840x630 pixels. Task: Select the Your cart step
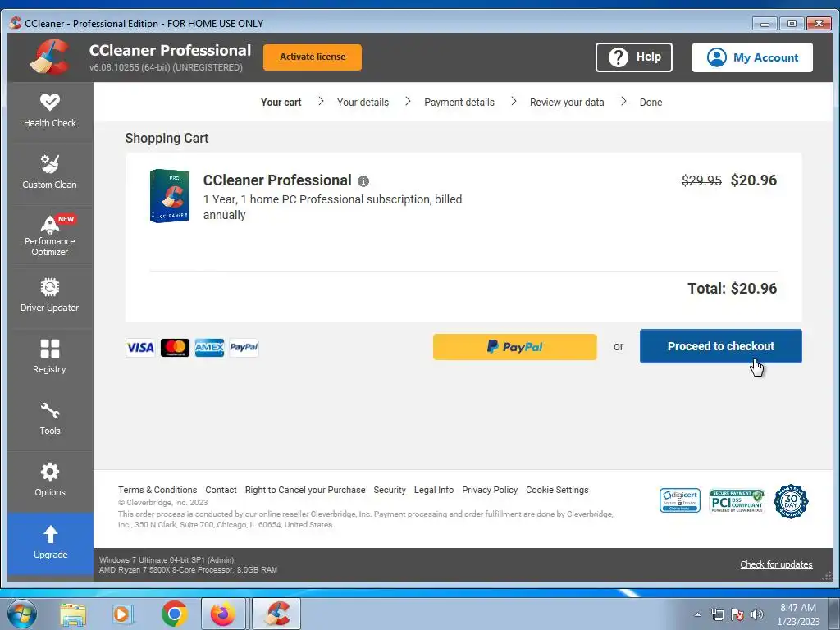coord(281,103)
